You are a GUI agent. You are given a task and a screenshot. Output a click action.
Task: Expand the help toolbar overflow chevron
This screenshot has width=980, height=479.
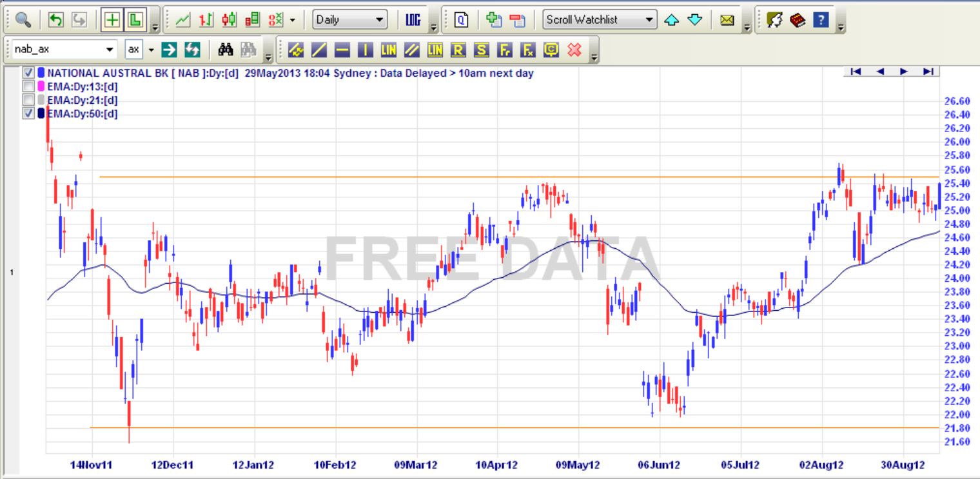(841, 26)
